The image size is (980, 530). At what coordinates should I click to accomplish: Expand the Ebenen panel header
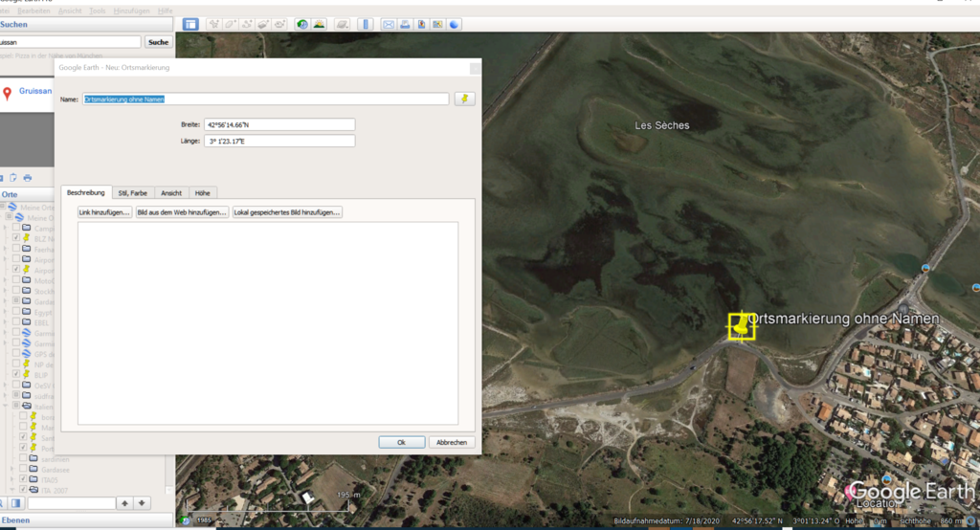86,520
